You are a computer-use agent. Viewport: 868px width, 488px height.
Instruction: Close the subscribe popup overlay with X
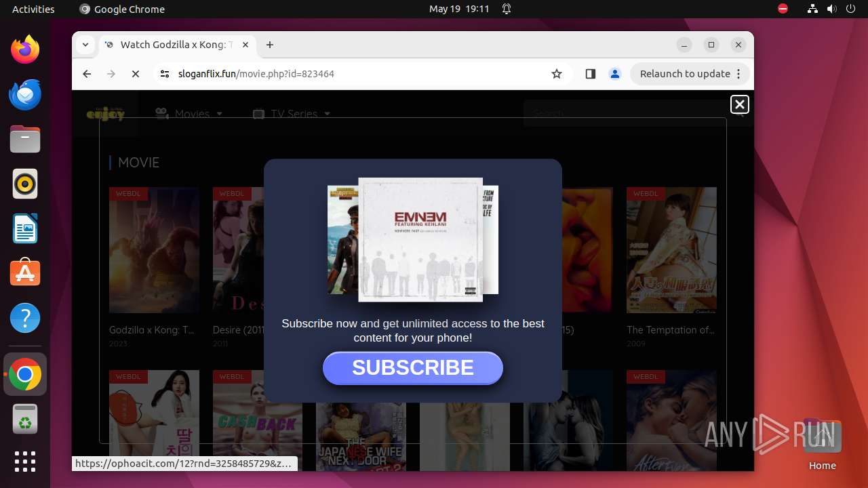[x=740, y=104]
